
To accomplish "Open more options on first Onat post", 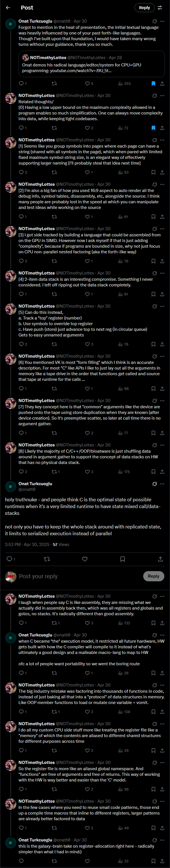I will coord(162,21).
